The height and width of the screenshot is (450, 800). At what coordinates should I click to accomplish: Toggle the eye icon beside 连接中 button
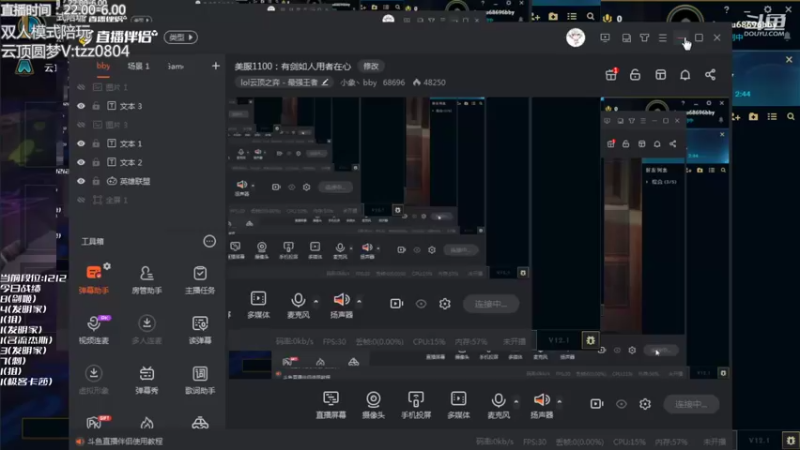[x=621, y=404]
